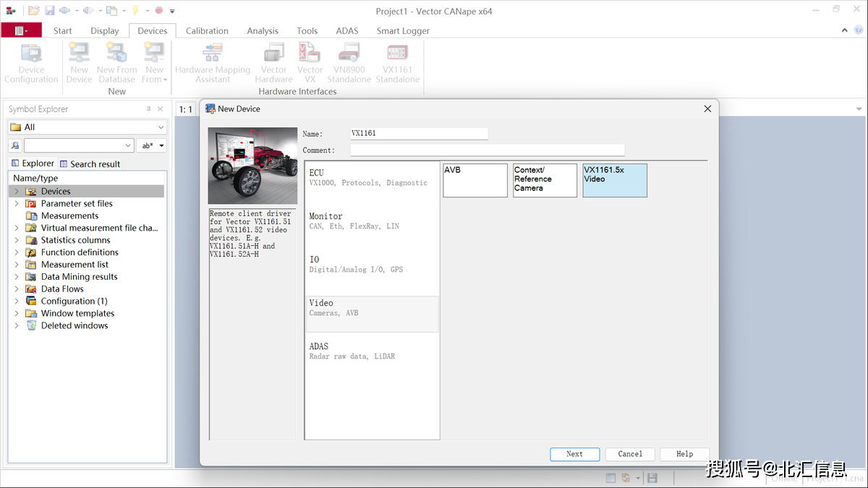
Task: Expand the Configuration (1) node
Action: pos(17,301)
